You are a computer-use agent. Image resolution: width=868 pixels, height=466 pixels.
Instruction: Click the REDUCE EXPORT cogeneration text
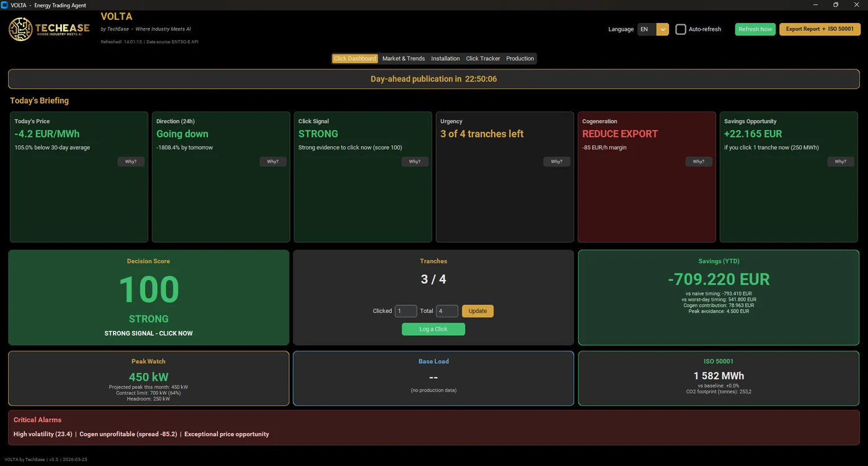pos(620,134)
